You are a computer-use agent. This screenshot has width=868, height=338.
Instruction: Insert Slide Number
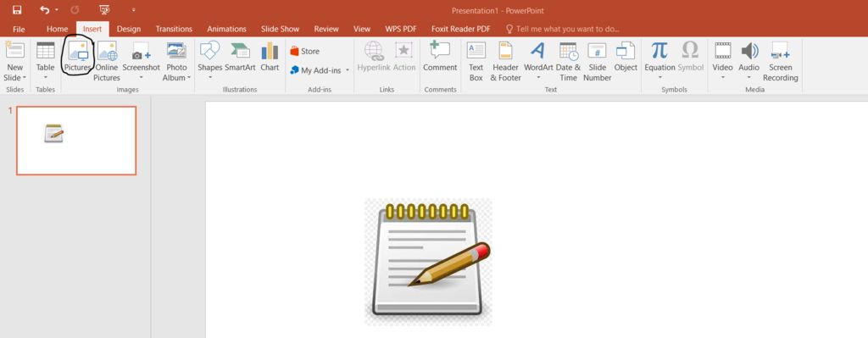pyautogui.click(x=598, y=61)
